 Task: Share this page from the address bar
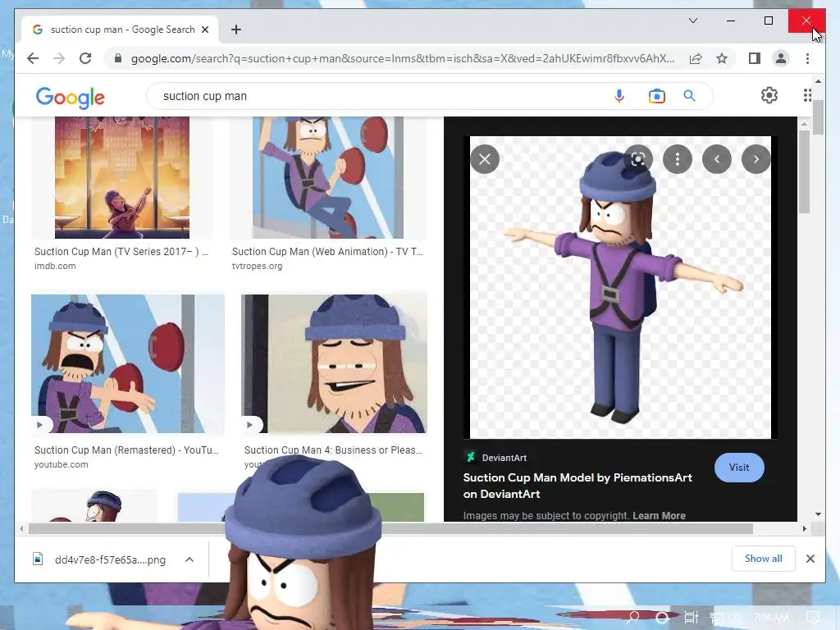click(696, 58)
